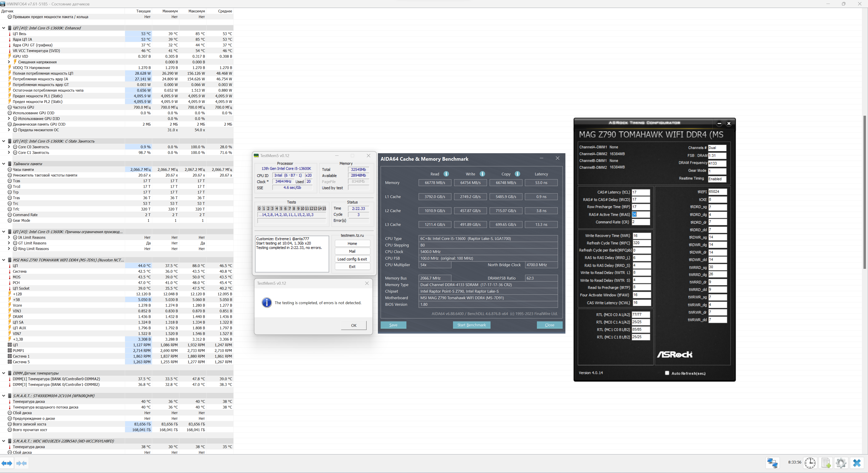Image resolution: width=868 pixels, height=473 pixels.
Task: Click blue X close sensors icon
Action: click(x=857, y=463)
